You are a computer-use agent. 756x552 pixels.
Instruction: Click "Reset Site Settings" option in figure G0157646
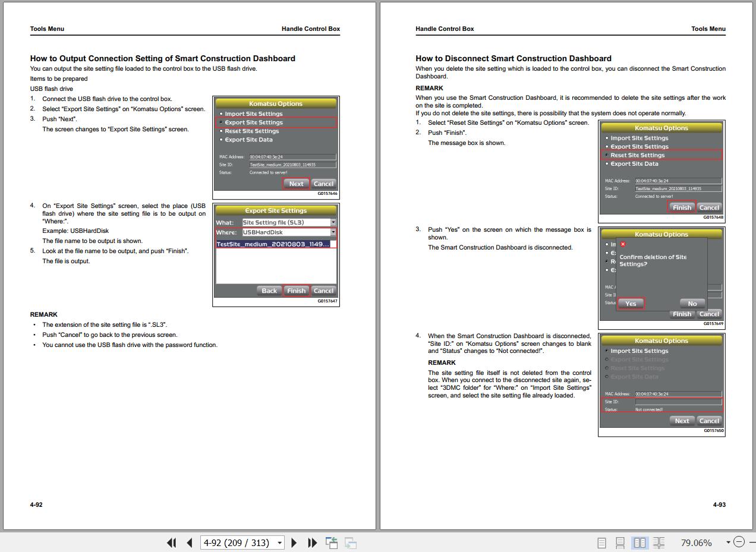251,131
